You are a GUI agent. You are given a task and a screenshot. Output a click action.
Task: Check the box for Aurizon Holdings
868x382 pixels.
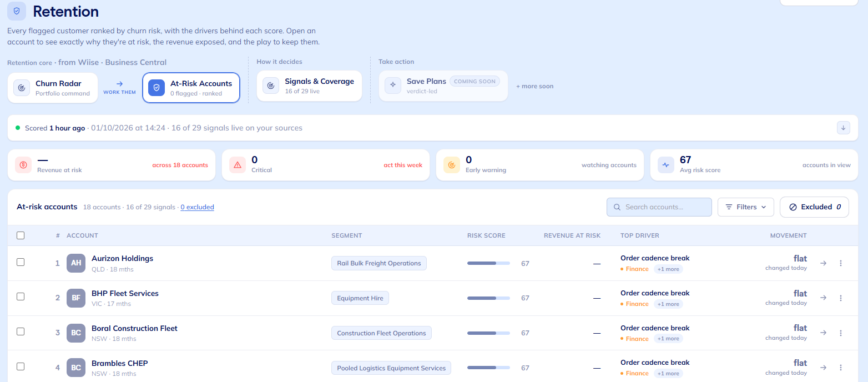pyautogui.click(x=21, y=262)
